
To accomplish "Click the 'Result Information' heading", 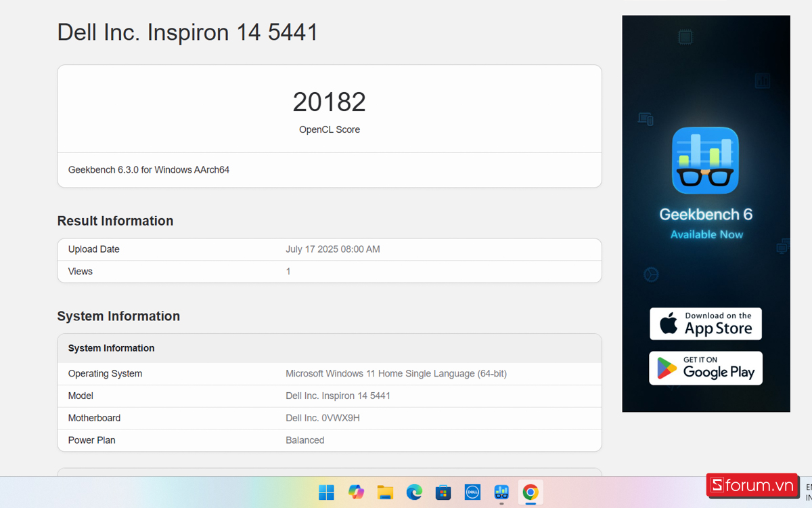I will click(x=115, y=221).
